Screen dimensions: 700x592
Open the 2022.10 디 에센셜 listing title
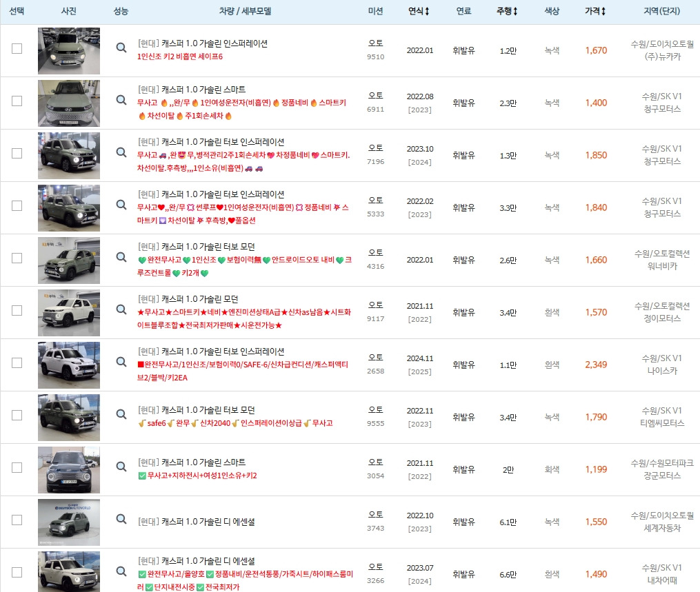point(197,522)
